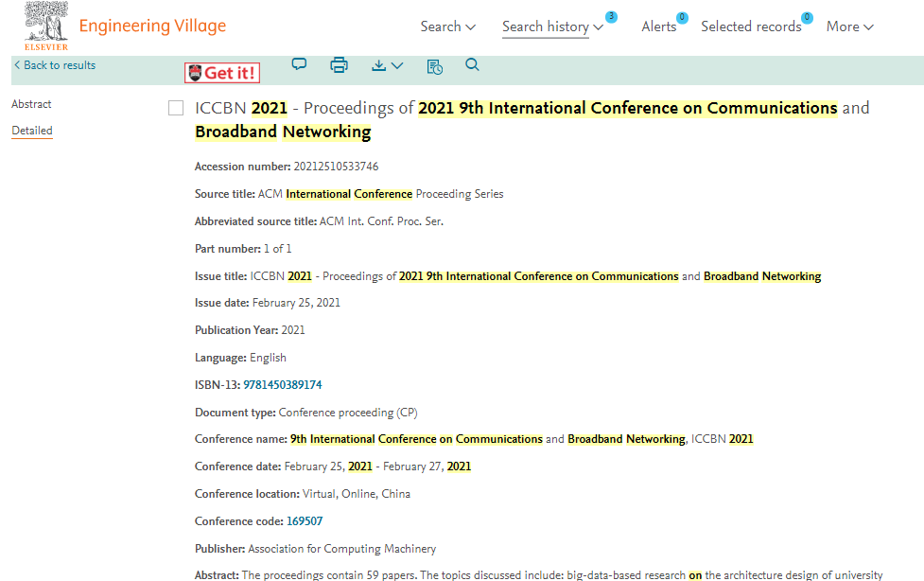The height and width of the screenshot is (581, 924).
Task: Switch to the Detailed view tab
Action: pyautogui.click(x=32, y=131)
